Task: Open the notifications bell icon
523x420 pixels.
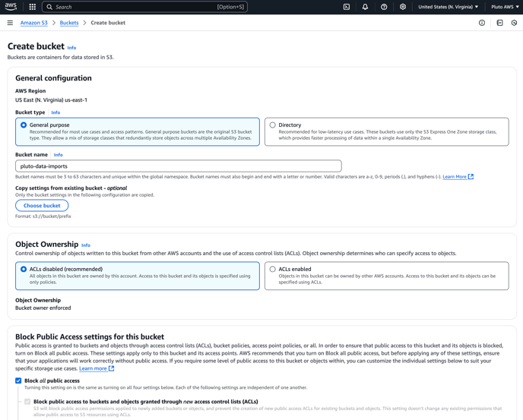Action: point(365,7)
